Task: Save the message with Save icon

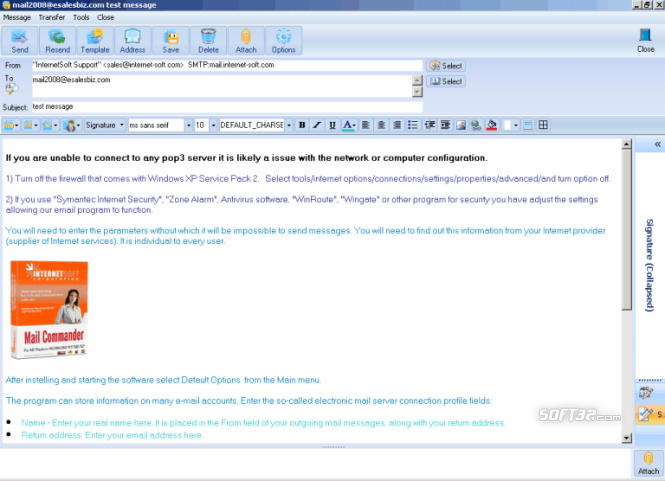Action: 171,40
